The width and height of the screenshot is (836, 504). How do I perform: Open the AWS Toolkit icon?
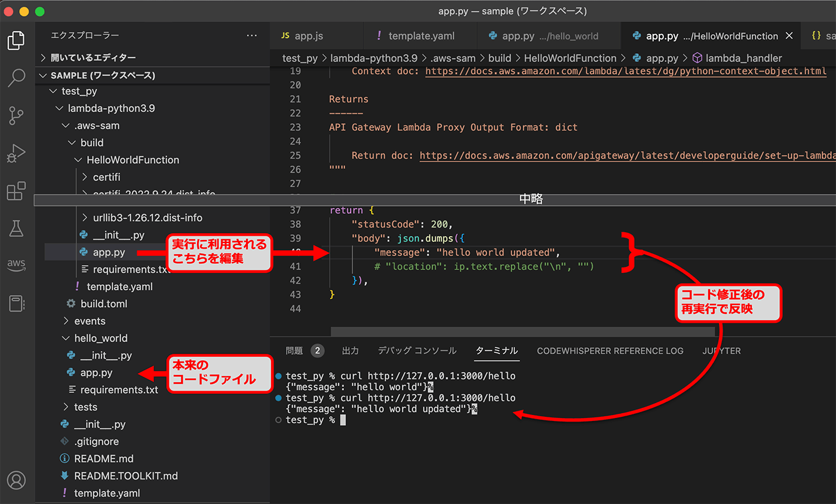point(16,265)
